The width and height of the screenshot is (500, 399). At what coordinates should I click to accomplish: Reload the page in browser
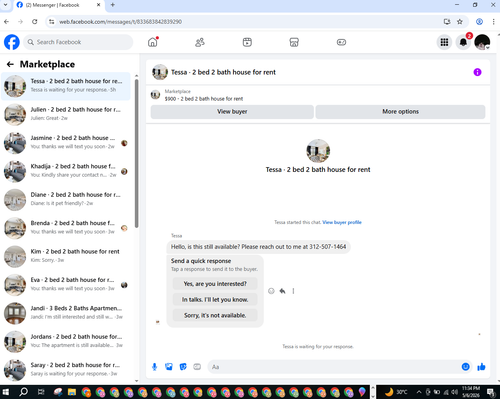point(35,22)
